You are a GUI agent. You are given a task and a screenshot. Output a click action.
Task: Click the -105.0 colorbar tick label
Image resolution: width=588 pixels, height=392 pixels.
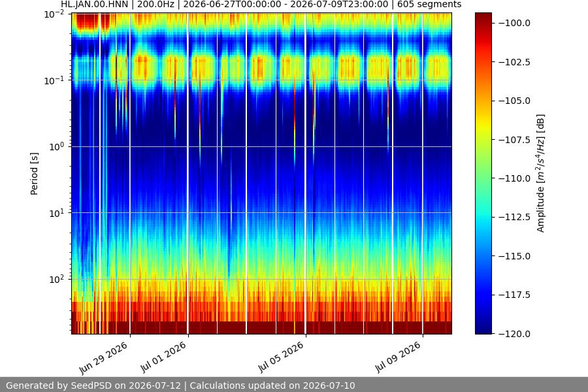click(x=514, y=101)
